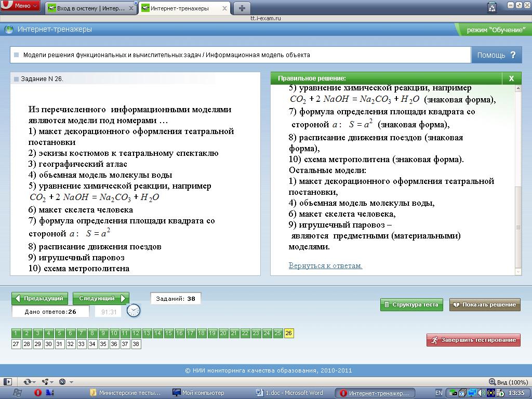The width and height of the screenshot is (532, 399).
Task: Click the Задание N 26 heading
Action: click(x=42, y=79)
